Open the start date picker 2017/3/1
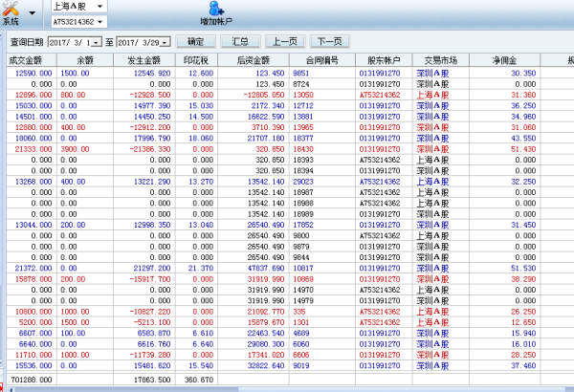Viewport: 574px width, 392px height. 97,42
